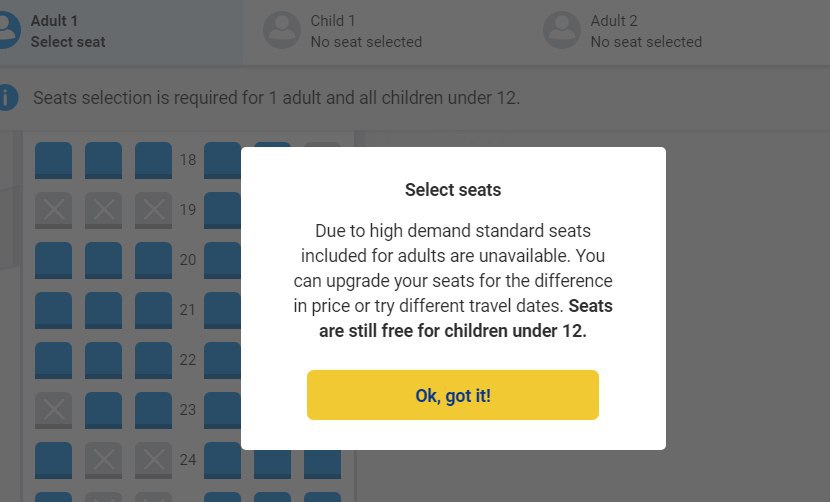This screenshot has width=830, height=502.
Task: Pick the left aisle seat in row 18
Action: click(154, 160)
